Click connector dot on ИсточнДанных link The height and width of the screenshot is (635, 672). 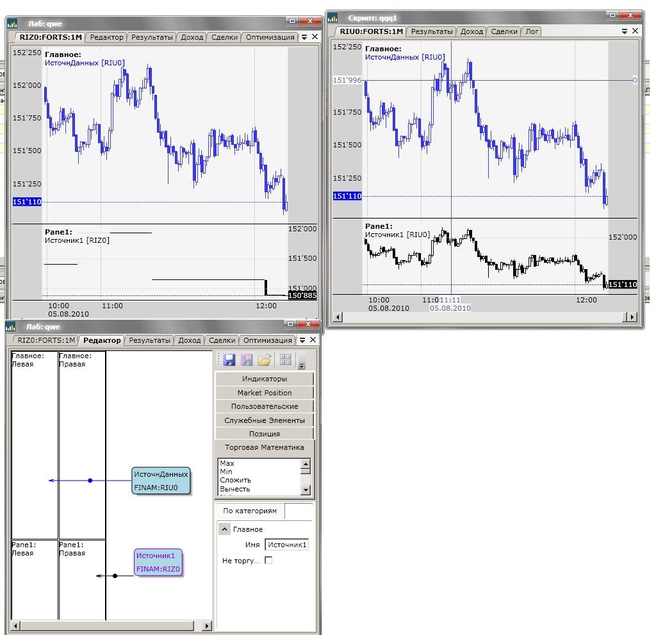pyautogui.click(x=90, y=481)
